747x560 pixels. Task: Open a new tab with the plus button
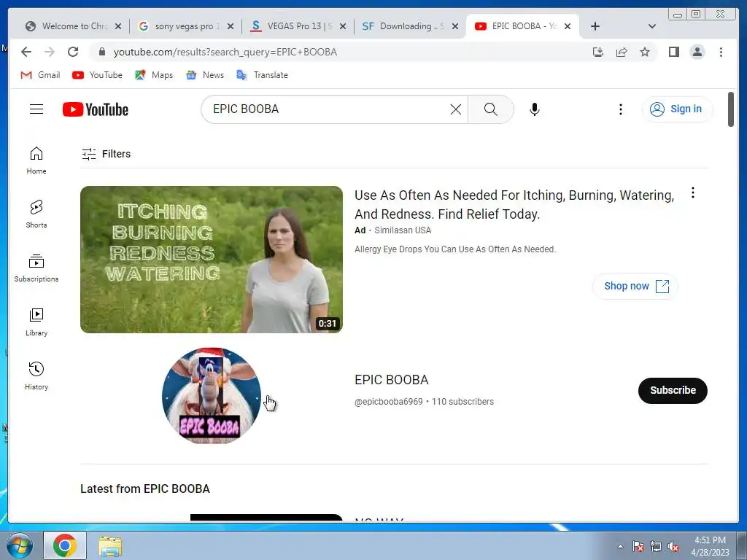595,26
